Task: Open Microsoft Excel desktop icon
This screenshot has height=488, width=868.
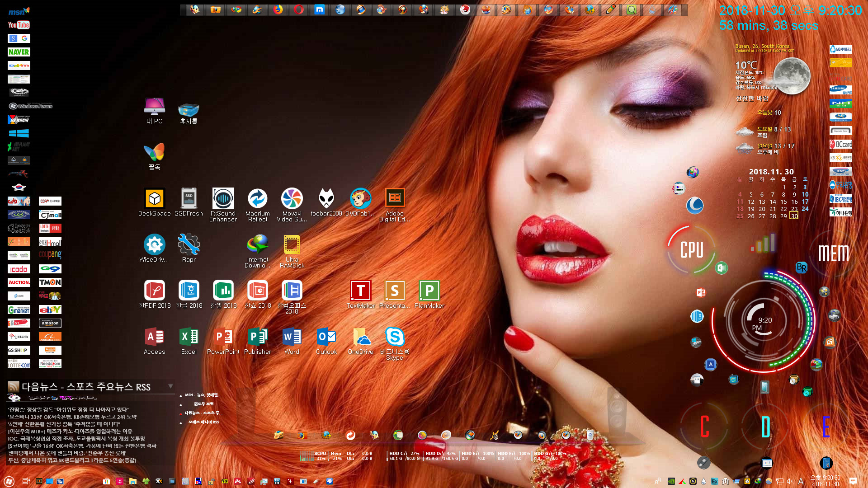Action: pyautogui.click(x=189, y=340)
